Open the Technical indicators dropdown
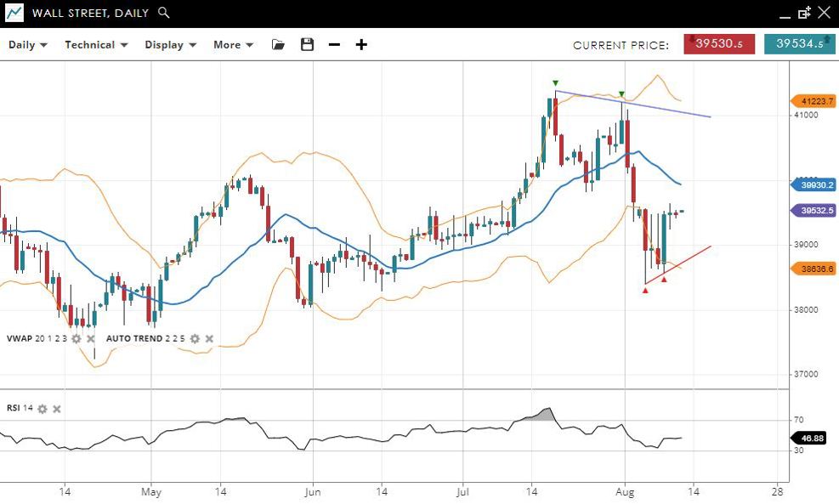 pos(96,45)
